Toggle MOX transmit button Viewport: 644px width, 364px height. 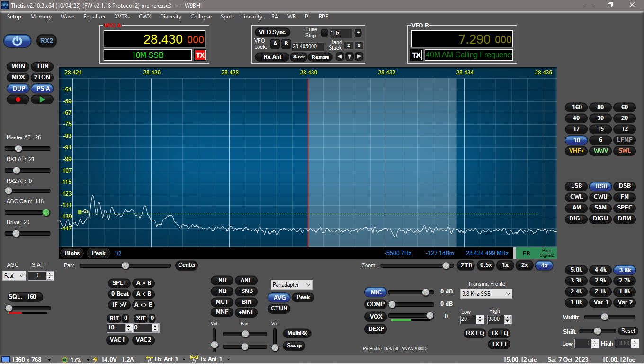pyautogui.click(x=18, y=77)
